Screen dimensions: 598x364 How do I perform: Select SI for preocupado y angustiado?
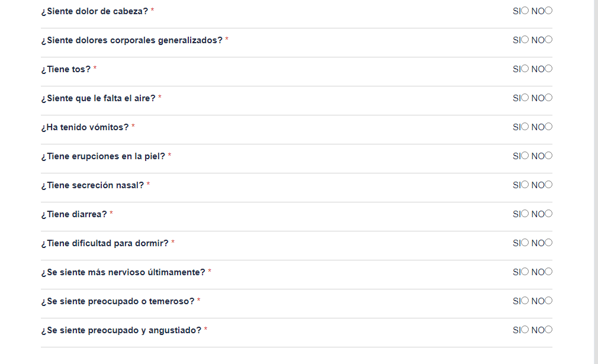pyautogui.click(x=525, y=330)
